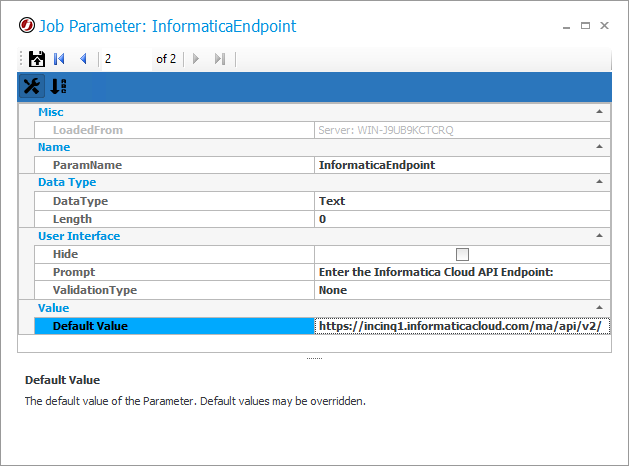Go to the next parameter record

[x=196, y=59]
